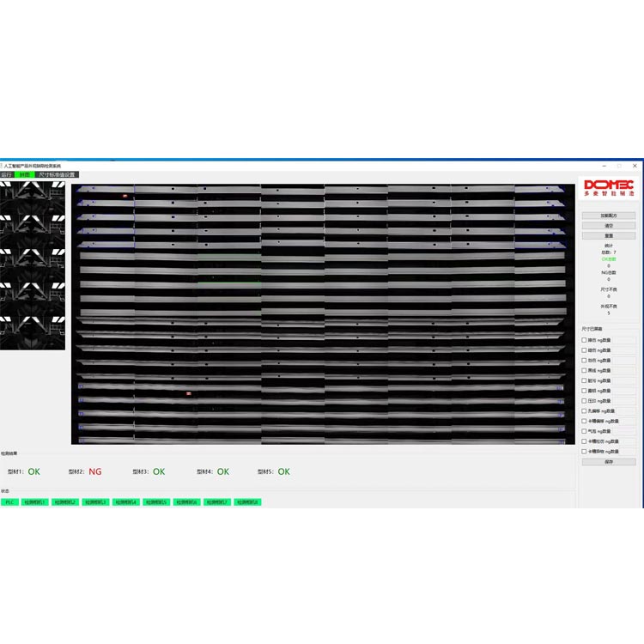Hit the 重置 button
Viewport: 644px width, 644px height.
[608, 235]
